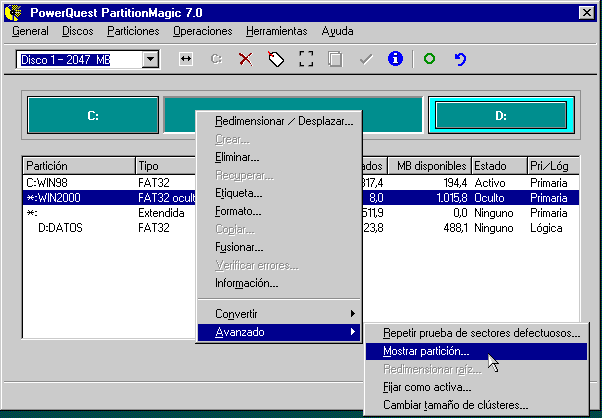602x418 pixels.
Task: Choose Formato... in the context menu
Action: [x=279, y=211]
